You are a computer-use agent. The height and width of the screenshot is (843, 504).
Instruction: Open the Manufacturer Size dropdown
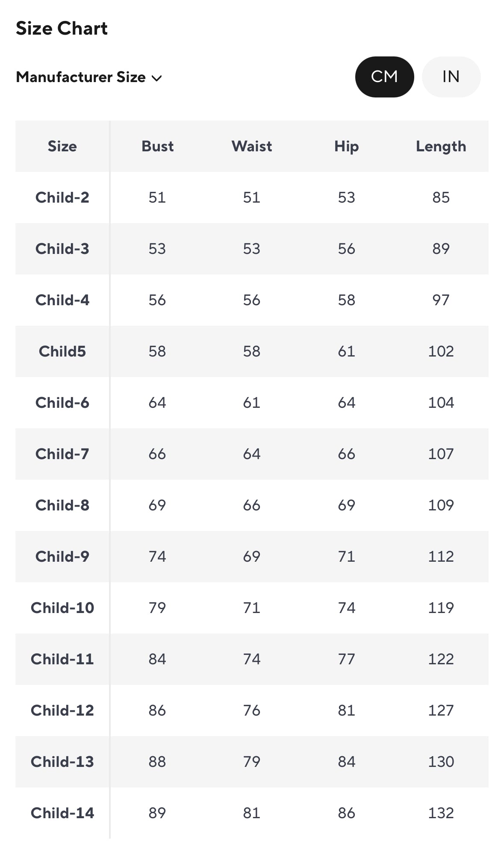[x=81, y=77]
